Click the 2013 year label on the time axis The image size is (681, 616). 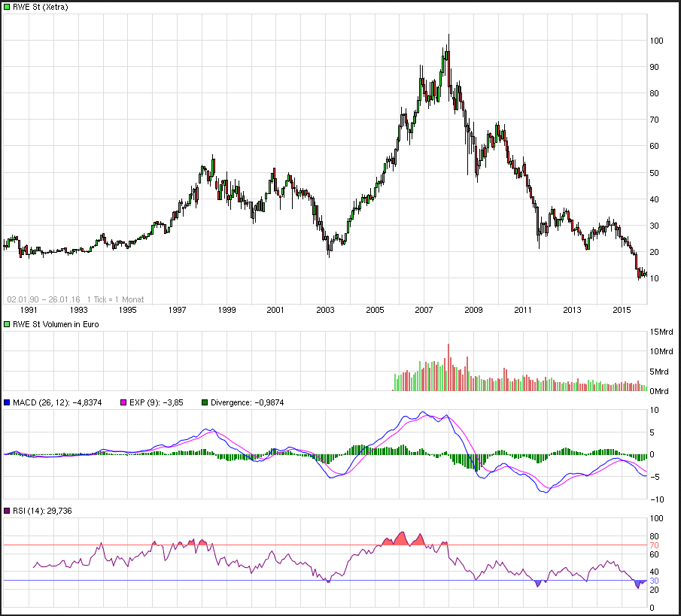click(x=572, y=310)
